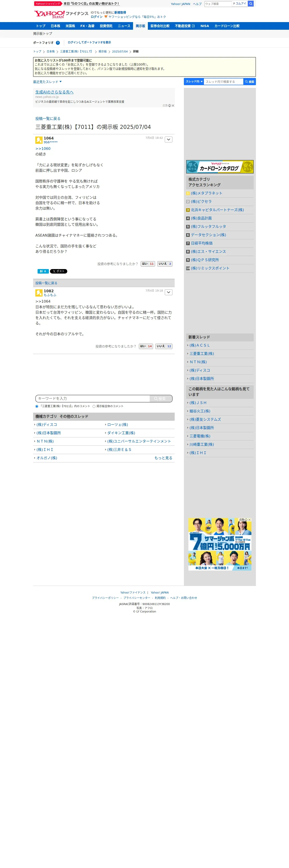Open ranking item 日経平均株価
This screenshot has height=868, width=289.
point(201,243)
